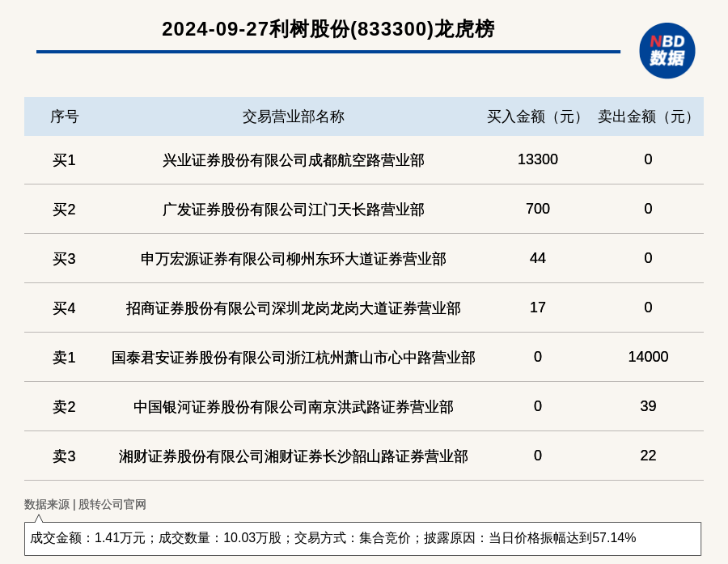The height and width of the screenshot is (564, 728).
Task: Click the NBD数据 logo badge
Action: [667, 51]
